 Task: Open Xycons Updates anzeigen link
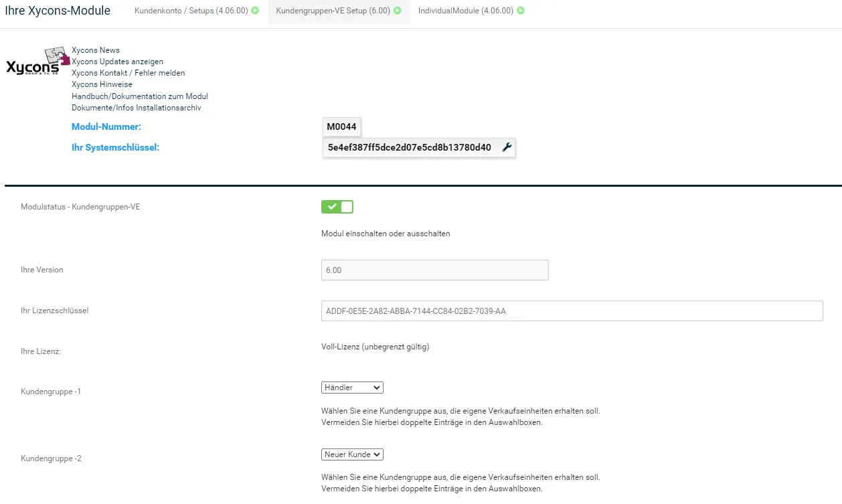click(117, 62)
